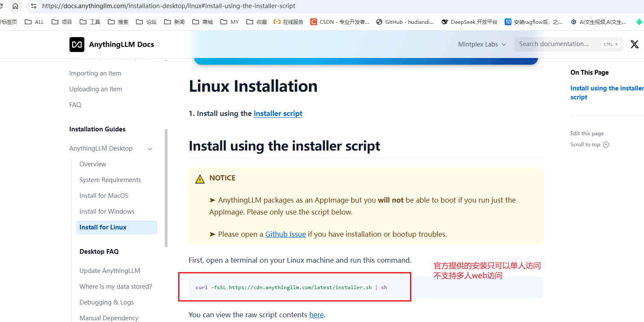Image resolution: width=644 pixels, height=322 pixels.
Task: Open the community hub FAQ page
Action: [x=75, y=105]
